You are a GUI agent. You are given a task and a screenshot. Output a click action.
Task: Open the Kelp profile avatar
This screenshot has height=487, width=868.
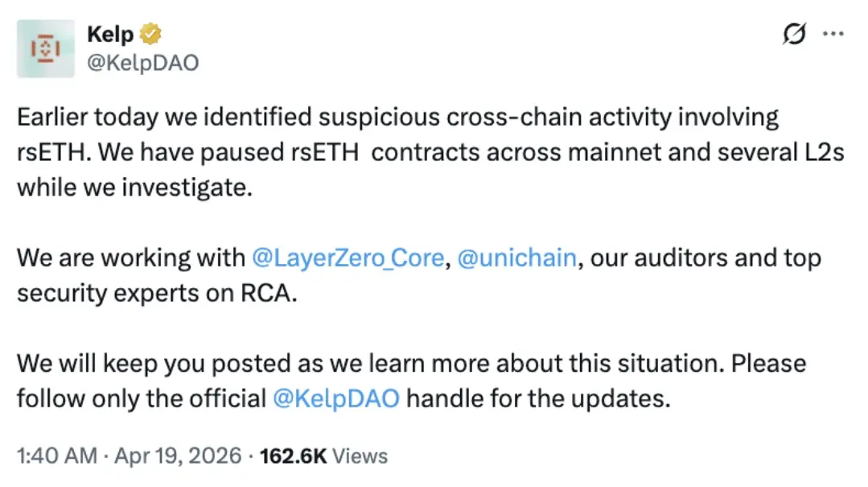(45, 48)
